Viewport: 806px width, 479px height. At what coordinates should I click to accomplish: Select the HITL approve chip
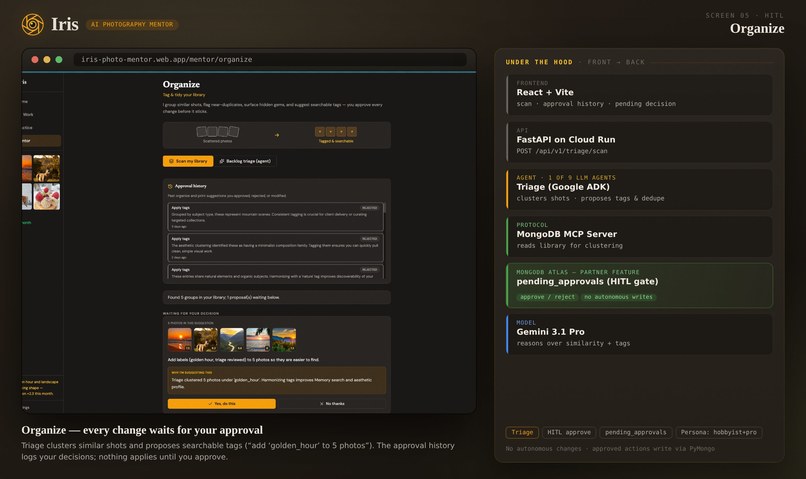569,433
